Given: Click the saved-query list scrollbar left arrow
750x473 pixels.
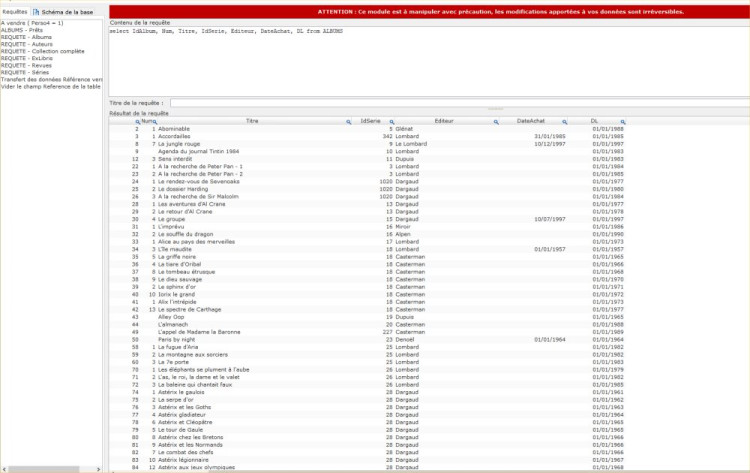Looking at the screenshot, I should (x=4, y=469).
